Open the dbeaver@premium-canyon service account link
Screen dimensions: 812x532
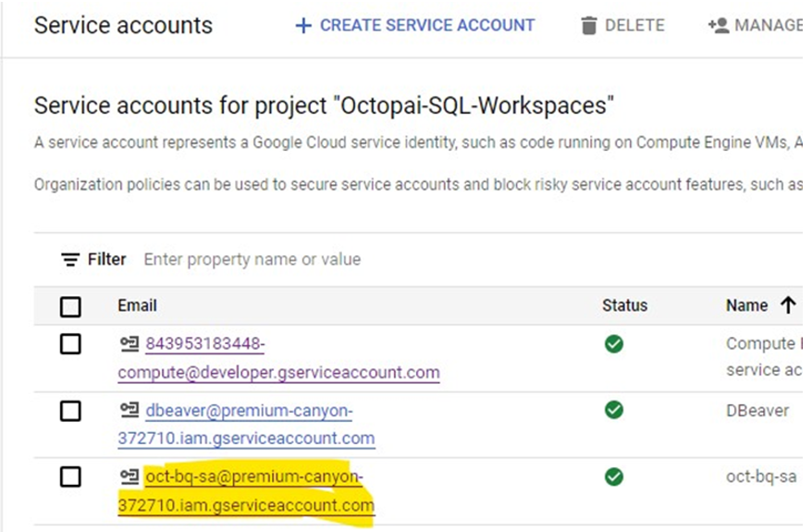point(249,411)
